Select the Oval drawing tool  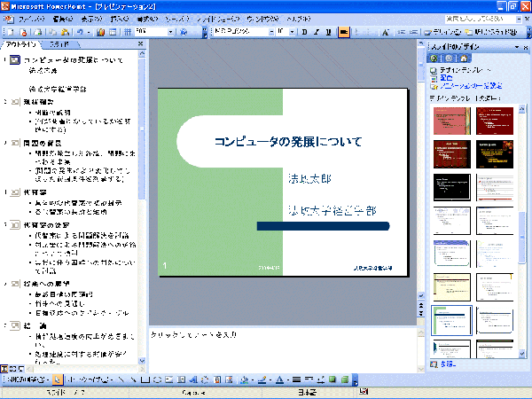tap(157, 379)
